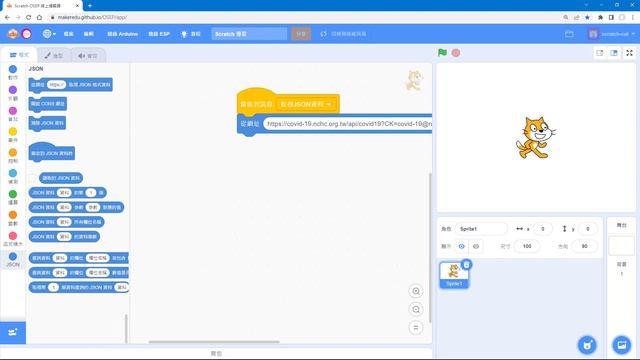This screenshot has width=640, height=360.
Task: Zoom in on the code workspace
Action: point(416,291)
